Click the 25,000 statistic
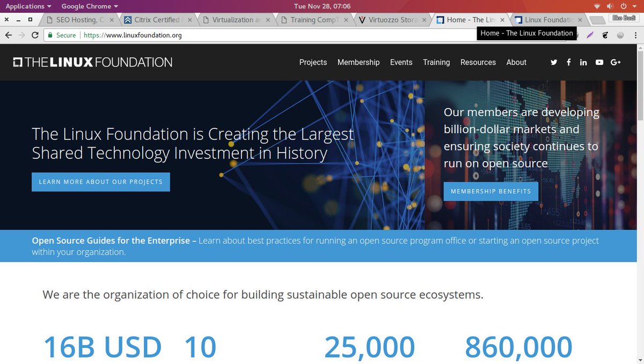 coord(370,347)
